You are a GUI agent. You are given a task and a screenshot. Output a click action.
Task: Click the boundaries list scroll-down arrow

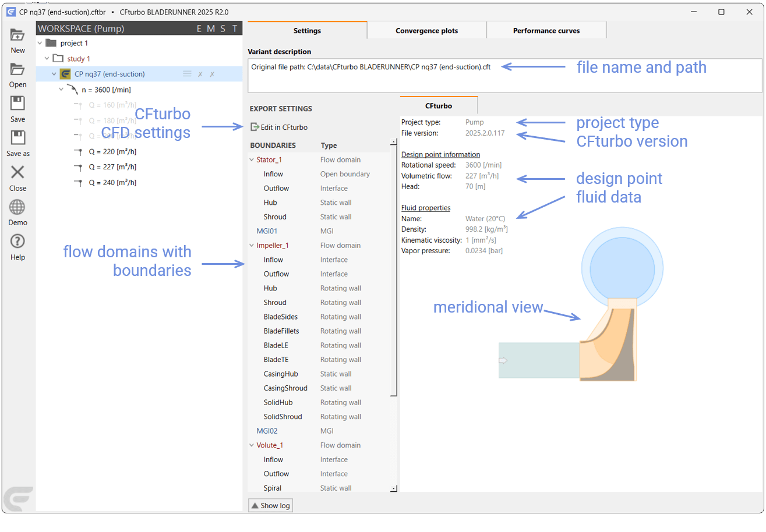pos(394,488)
